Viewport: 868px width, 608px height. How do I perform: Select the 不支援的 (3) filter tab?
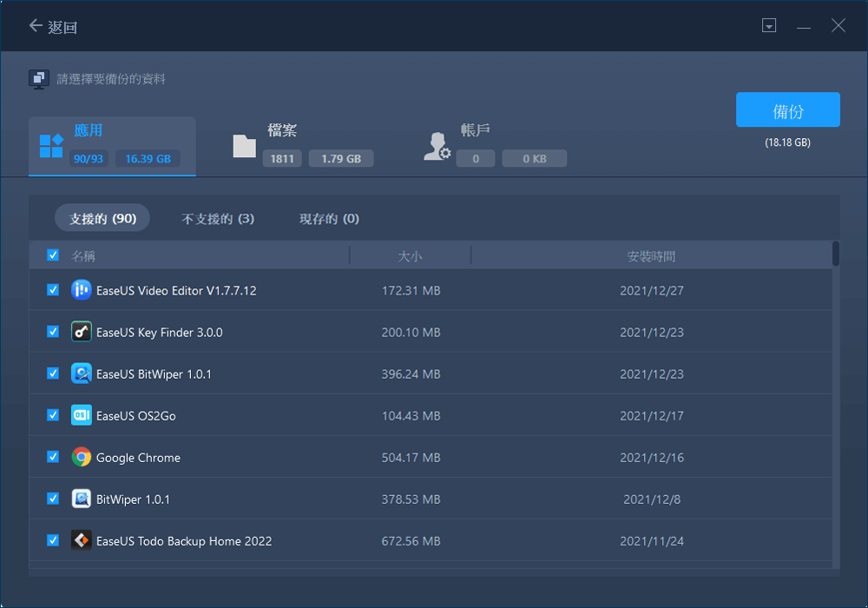[218, 219]
